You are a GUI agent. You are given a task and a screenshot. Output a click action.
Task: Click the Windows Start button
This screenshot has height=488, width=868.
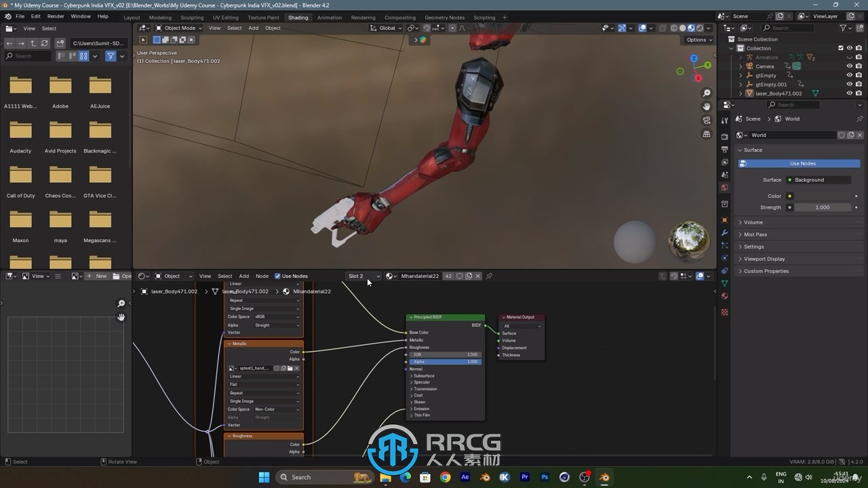click(264, 477)
